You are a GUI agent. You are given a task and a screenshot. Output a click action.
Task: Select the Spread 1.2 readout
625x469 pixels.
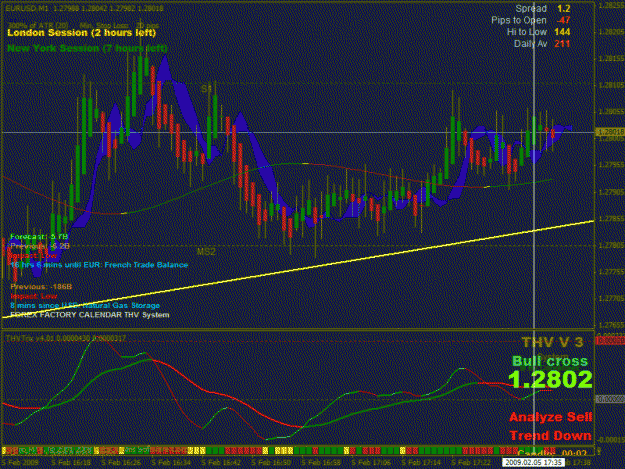543,8
